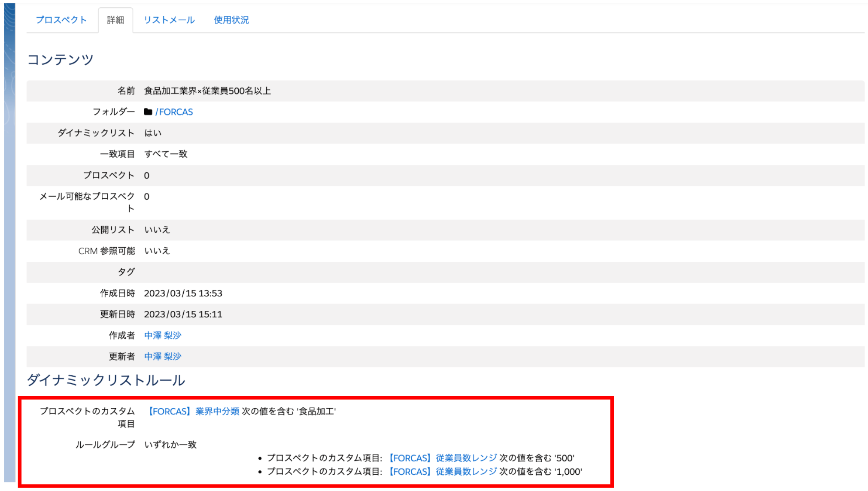Click the コンテンツ section heading
The image size is (868, 491).
[60, 60]
